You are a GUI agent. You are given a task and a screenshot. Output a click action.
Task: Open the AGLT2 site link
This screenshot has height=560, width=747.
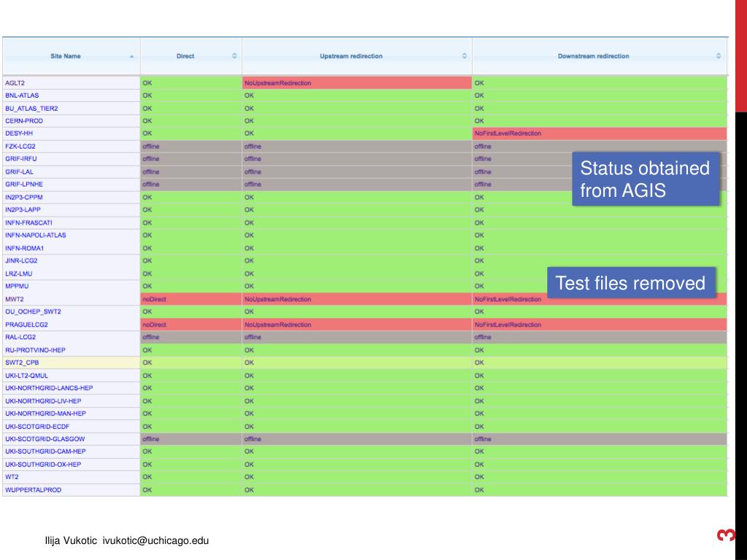[15, 83]
